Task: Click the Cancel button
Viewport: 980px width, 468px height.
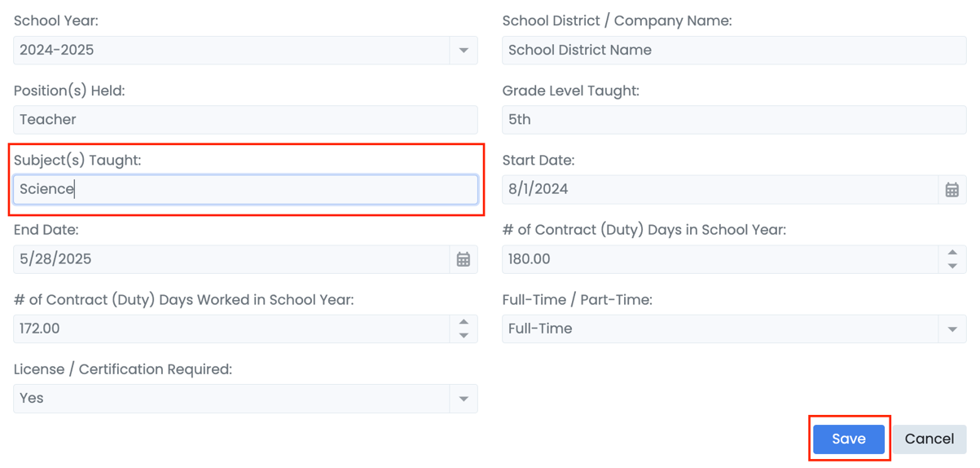Action: point(929,439)
